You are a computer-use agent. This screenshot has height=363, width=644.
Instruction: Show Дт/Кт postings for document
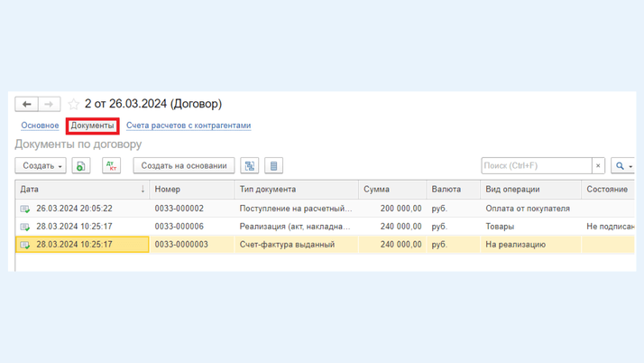[x=111, y=166]
